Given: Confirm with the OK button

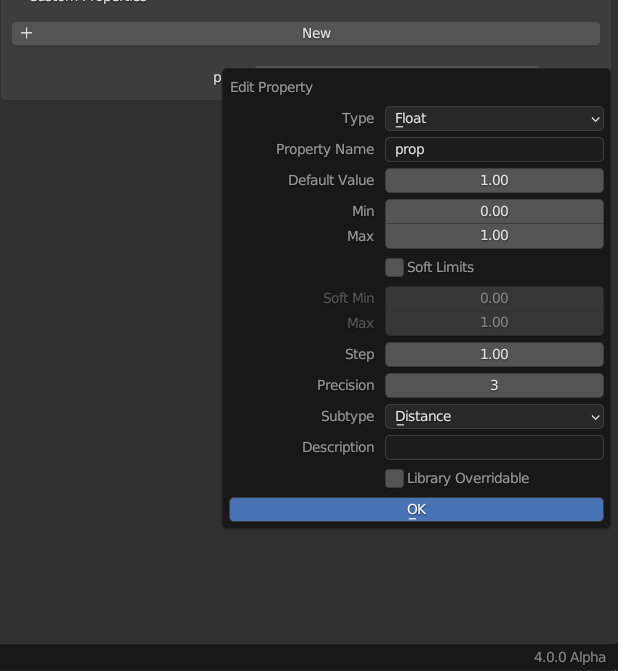Looking at the screenshot, I should click(416, 509).
